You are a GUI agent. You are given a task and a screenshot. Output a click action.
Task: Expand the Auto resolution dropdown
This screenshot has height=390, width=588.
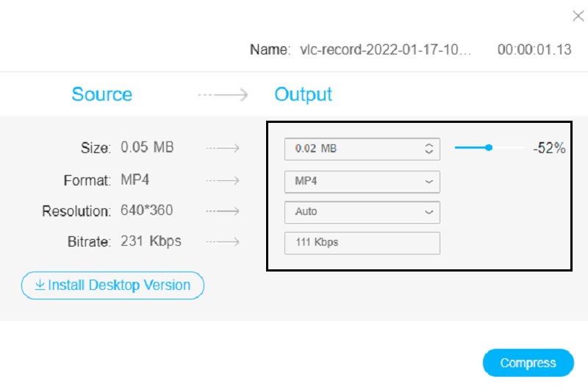point(362,212)
